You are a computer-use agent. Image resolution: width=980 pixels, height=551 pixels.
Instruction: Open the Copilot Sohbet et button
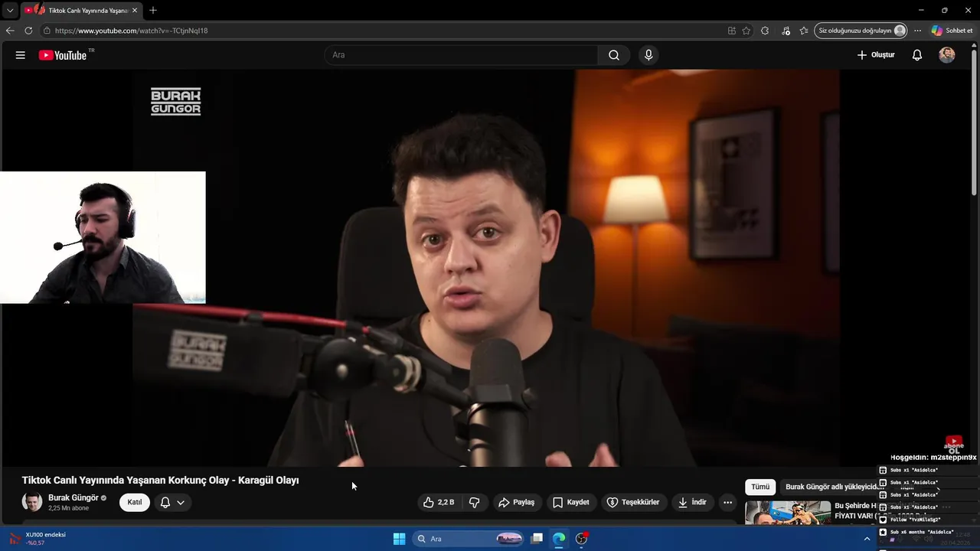tap(952, 31)
